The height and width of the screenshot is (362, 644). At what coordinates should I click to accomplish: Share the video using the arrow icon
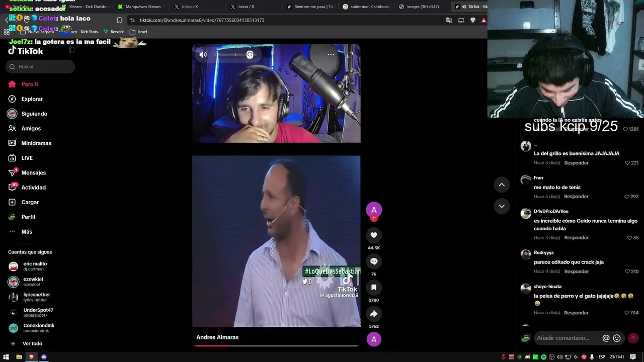tap(374, 314)
